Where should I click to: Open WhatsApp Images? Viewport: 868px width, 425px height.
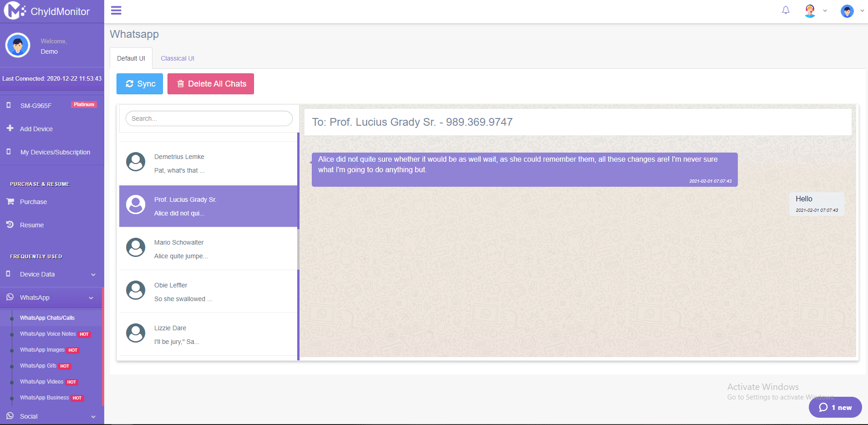pos(42,350)
